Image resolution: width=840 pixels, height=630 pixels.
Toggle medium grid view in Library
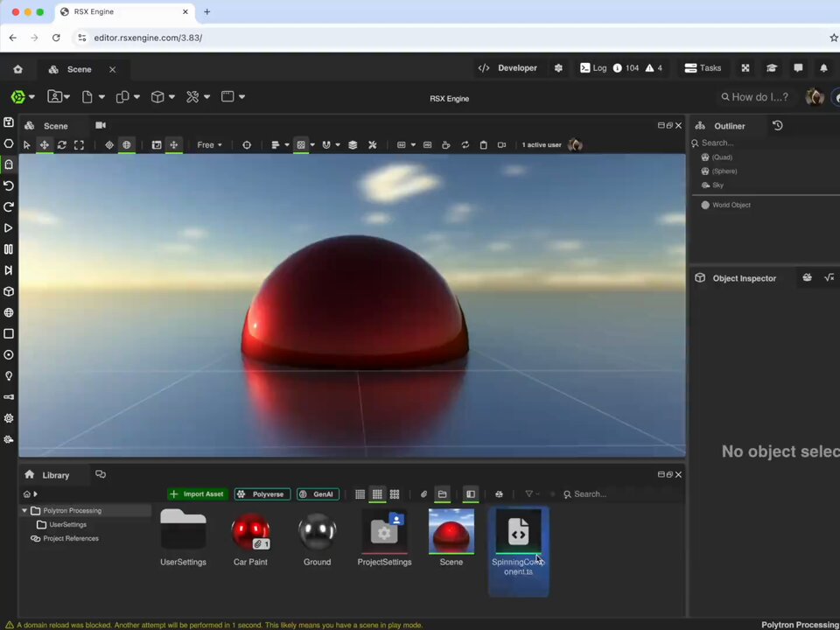tap(377, 493)
